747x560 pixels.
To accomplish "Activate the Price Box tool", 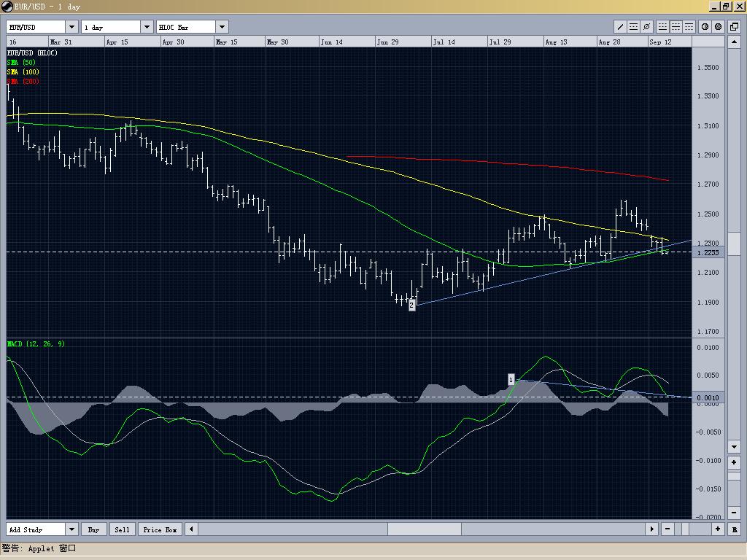I will pos(159,529).
